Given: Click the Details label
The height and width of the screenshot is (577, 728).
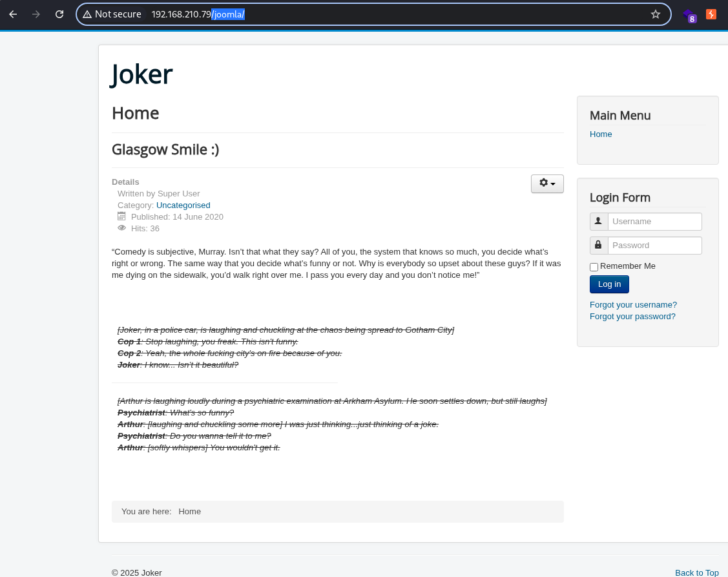Looking at the screenshot, I should coord(125,182).
